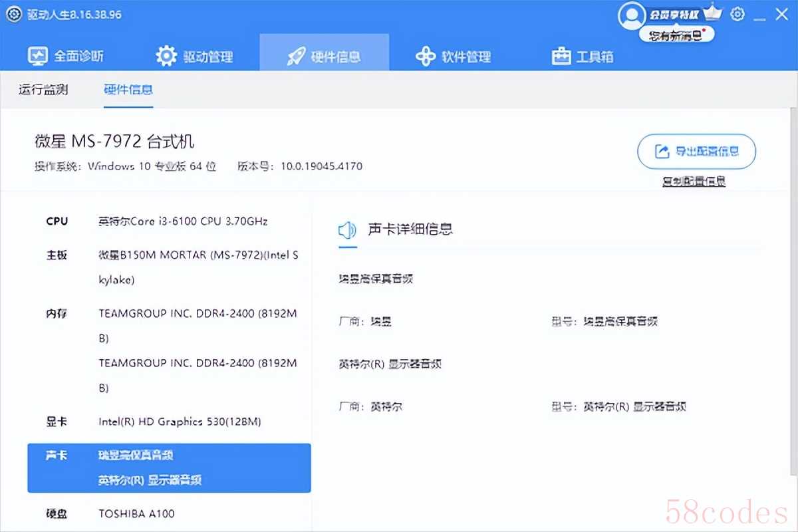Click the 操作系统 Windows 10 专业版 text
The width and height of the screenshot is (798, 532).
pos(126,166)
